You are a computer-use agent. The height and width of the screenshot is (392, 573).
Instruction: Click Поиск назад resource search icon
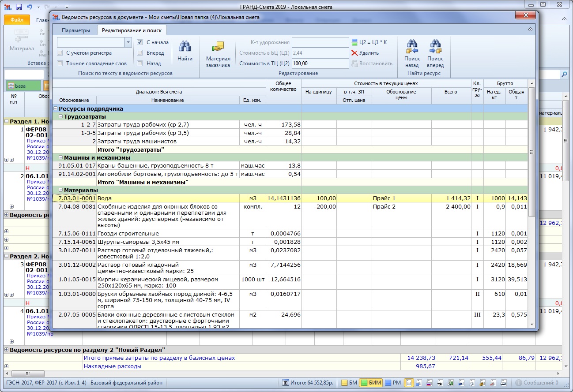tap(412, 46)
